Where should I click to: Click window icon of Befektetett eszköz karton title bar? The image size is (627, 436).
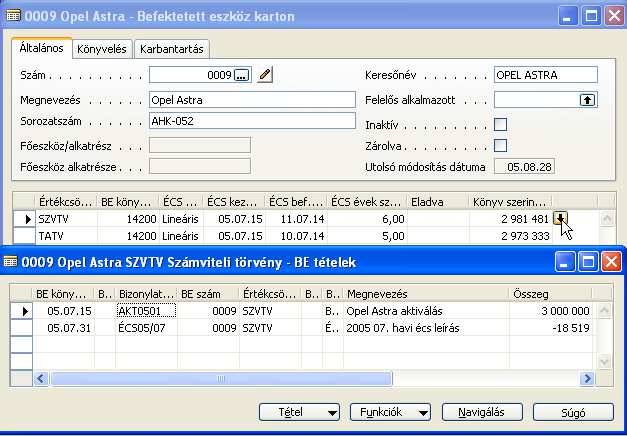[13, 16]
